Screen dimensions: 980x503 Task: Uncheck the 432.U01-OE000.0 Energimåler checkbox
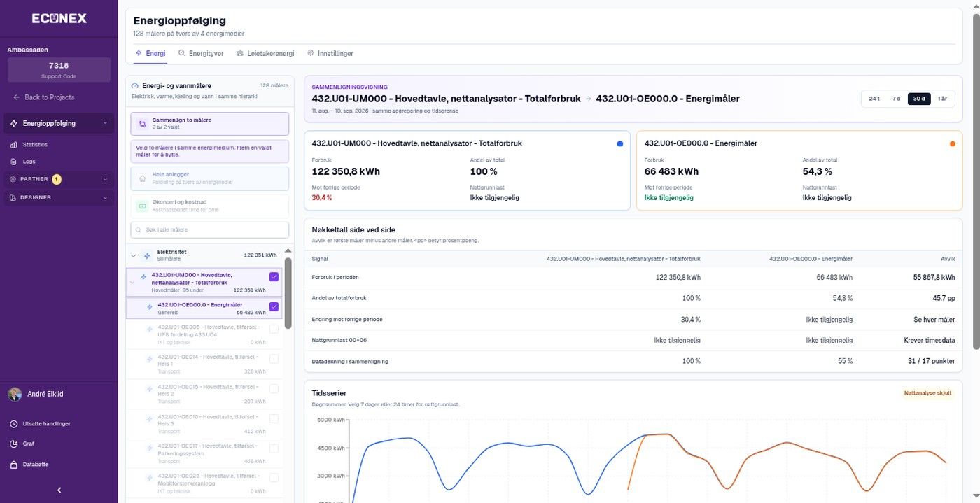[274, 306]
